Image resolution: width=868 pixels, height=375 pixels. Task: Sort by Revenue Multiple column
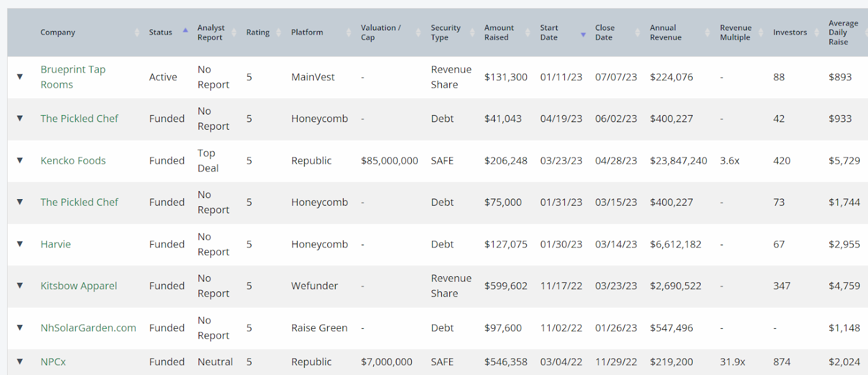click(736, 33)
